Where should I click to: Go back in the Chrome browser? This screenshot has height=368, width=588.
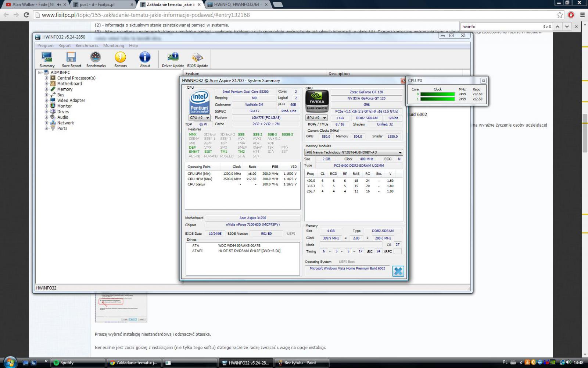(x=6, y=15)
